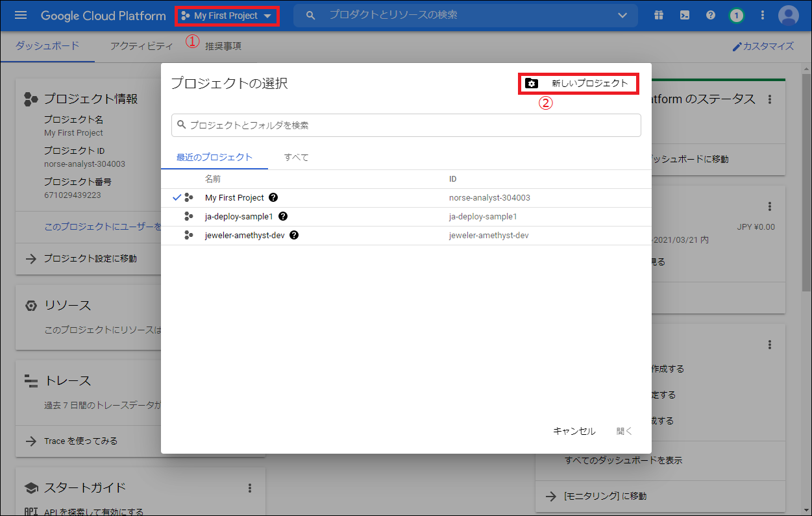Viewport: 812px width, 516px height.
Task: Activate Cloud Shell terminal icon
Action: click(x=685, y=15)
